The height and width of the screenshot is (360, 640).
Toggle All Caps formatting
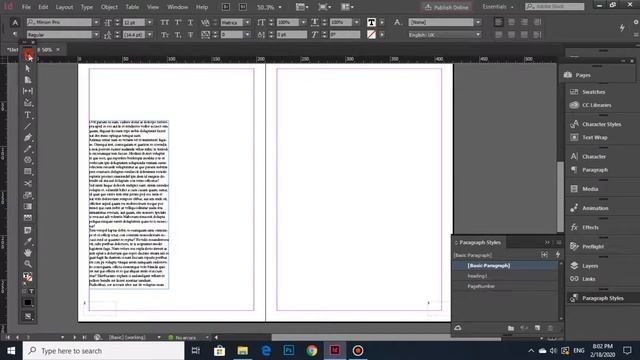point(164,22)
